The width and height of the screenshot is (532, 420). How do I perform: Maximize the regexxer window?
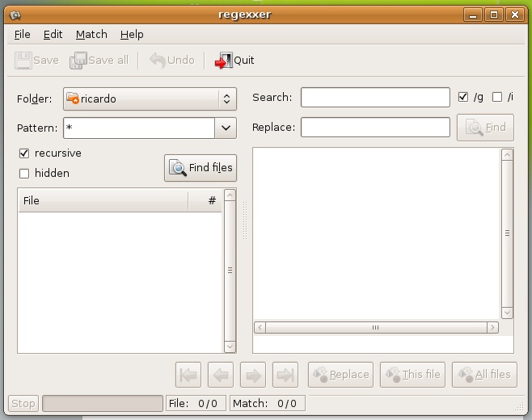[x=494, y=15]
